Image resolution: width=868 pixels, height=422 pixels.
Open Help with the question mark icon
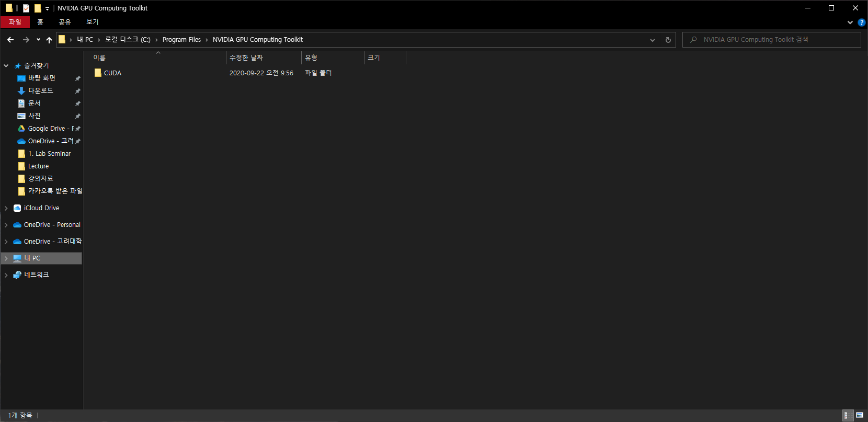(861, 22)
